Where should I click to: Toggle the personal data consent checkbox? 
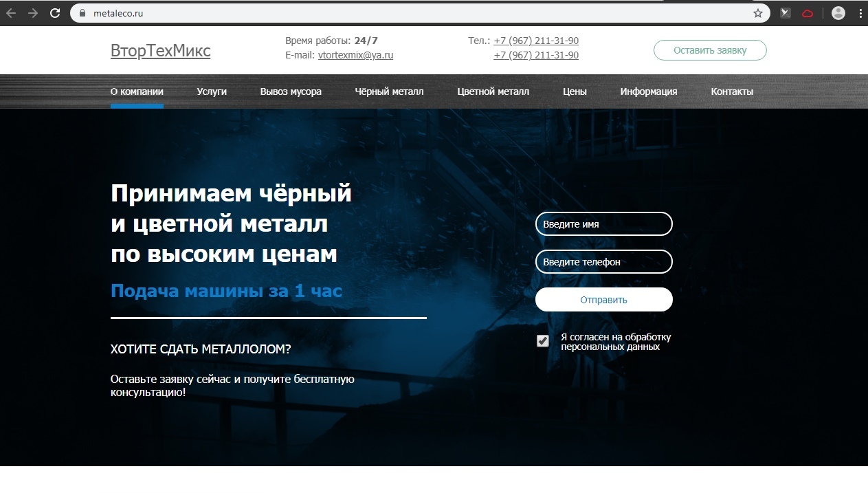pos(543,341)
